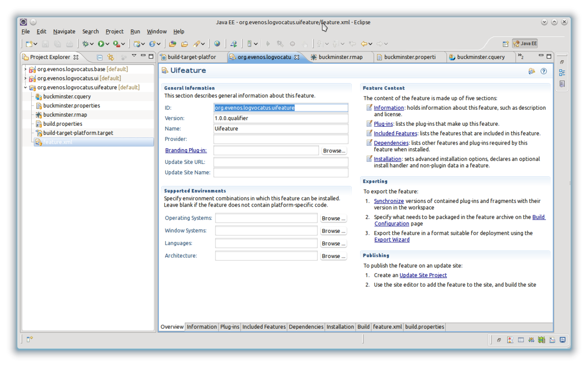This screenshot has height=366, width=588.
Task: Click the Debug bug icon in toolbar
Action: click(x=85, y=44)
